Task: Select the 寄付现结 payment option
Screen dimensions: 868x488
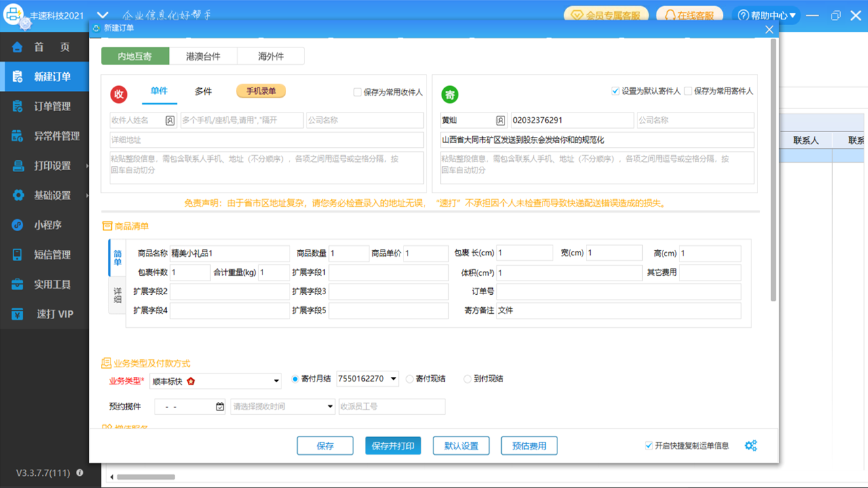Action: (409, 379)
